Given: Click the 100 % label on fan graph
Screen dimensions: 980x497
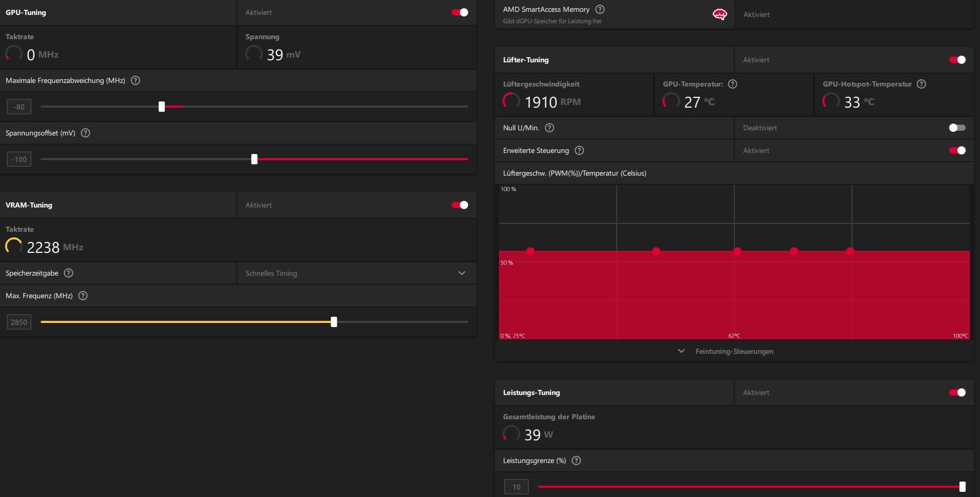Looking at the screenshot, I should pos(508,189).
